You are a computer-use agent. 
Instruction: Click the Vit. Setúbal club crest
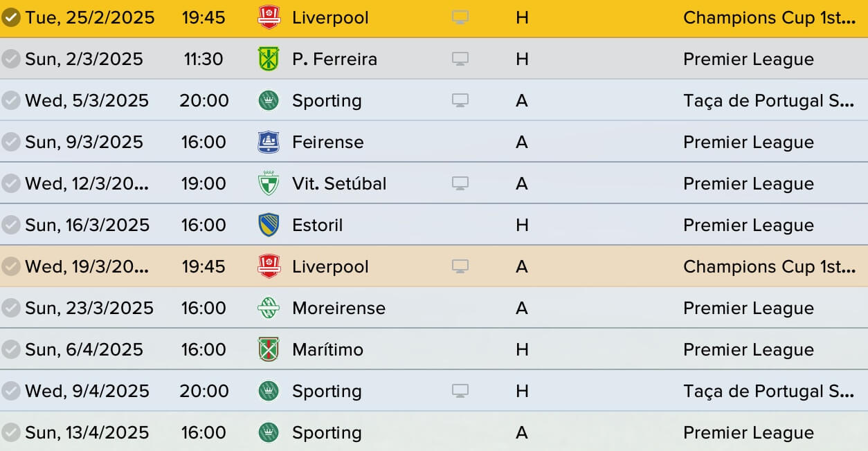[x=269, y=183]
